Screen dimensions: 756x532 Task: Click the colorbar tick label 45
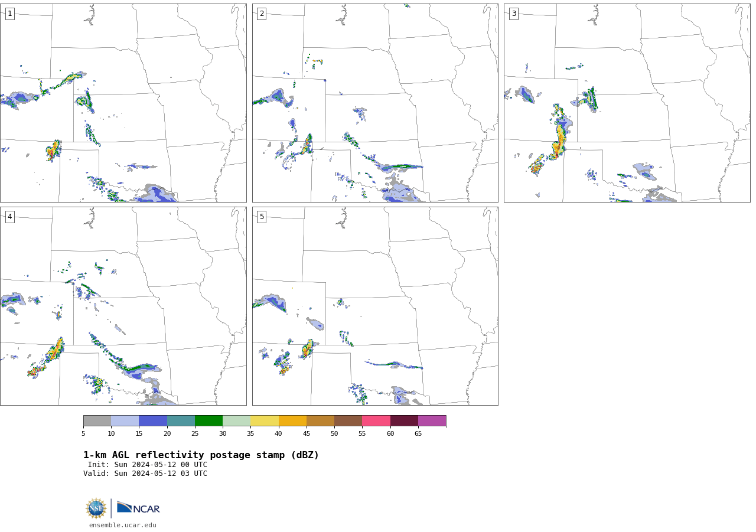click(x=307, y=433)
